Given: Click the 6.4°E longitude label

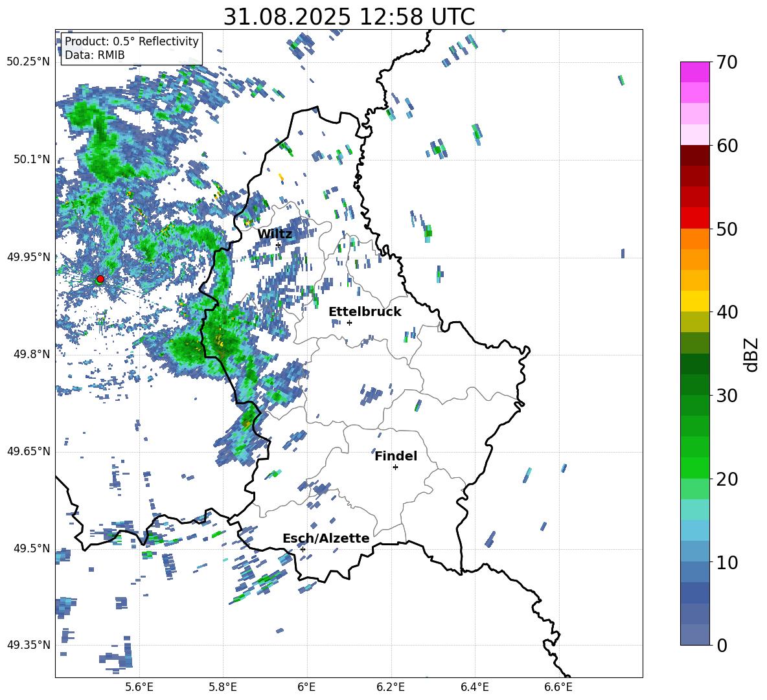Looking at the screenshot, I should (474, 687).
